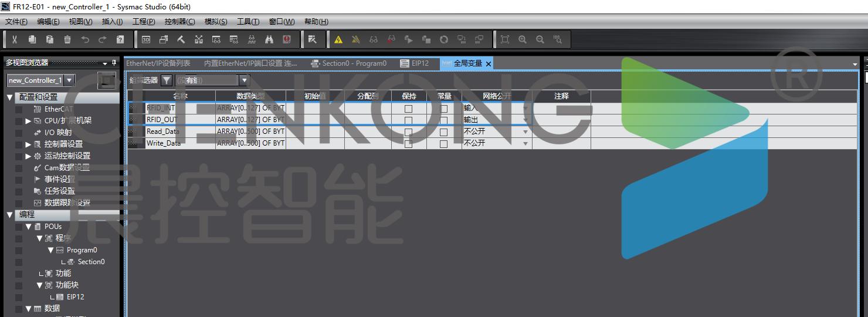Sort by the 名称 column header
The height and width of the screenshot is (317, 868).
(180, 96)
